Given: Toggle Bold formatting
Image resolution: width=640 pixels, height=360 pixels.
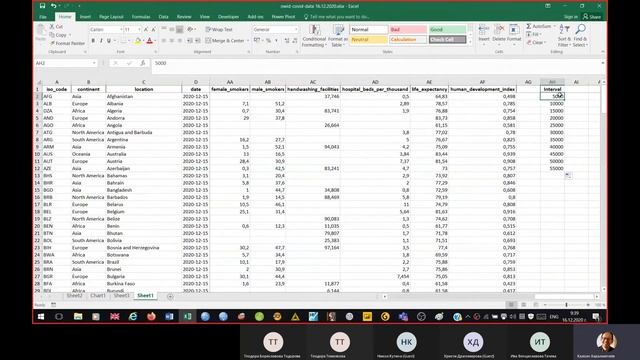Looking at the screenshot, I should 93,40.
